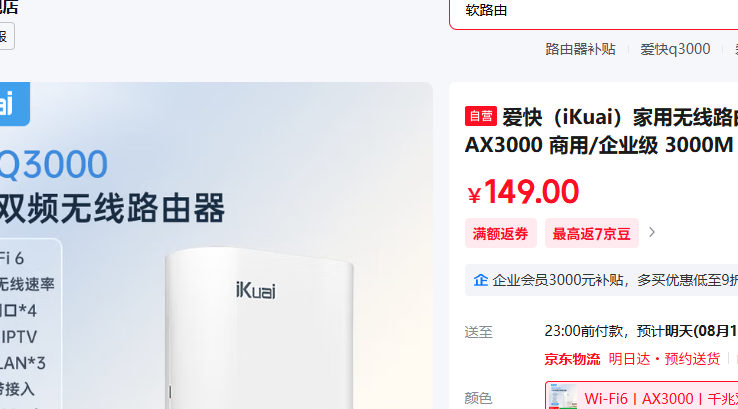Open the 爱快q3000 suggested search link
The image size is (738, 409).
tap(675, 49)
